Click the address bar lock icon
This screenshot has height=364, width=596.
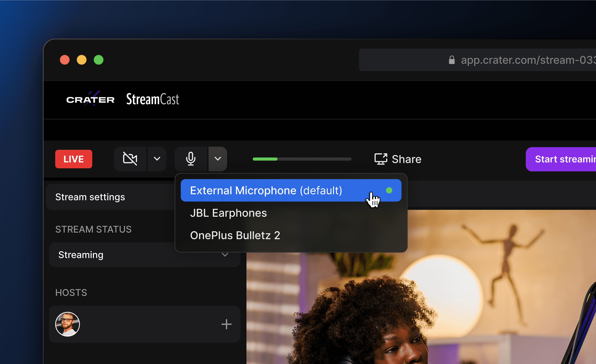[452, 60]
